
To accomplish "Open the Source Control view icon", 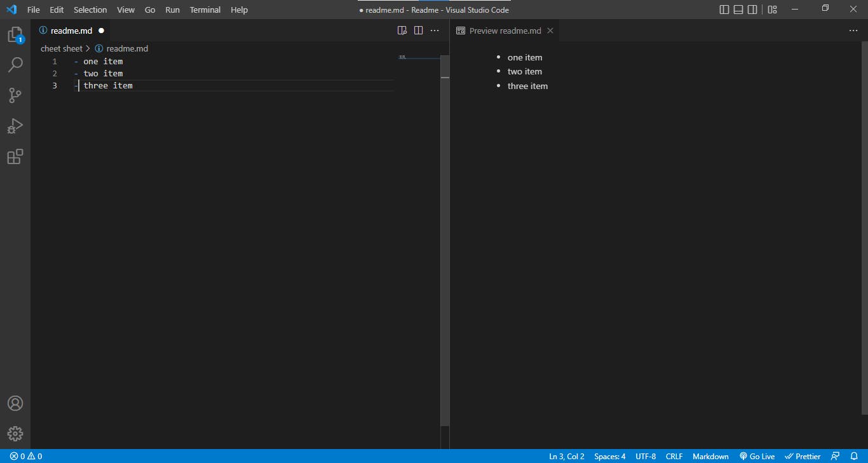I will click(15, 95).
